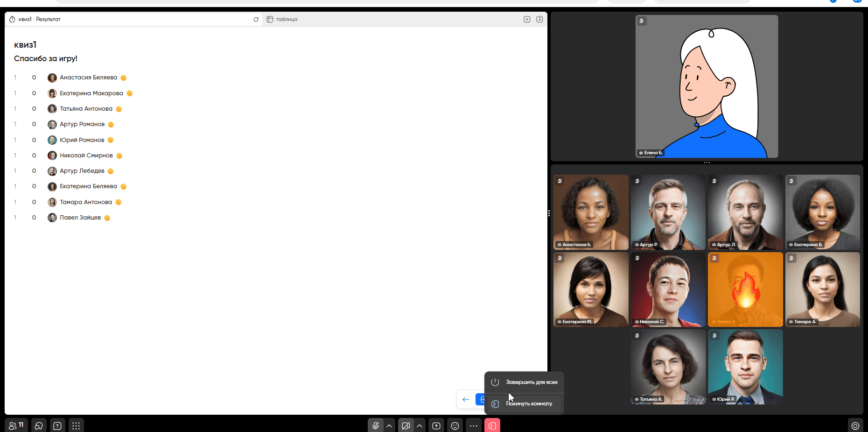Open the three-dots more options menu
Image resolution: width=868 pixels, height=432 pixels.
coord(474,425)
